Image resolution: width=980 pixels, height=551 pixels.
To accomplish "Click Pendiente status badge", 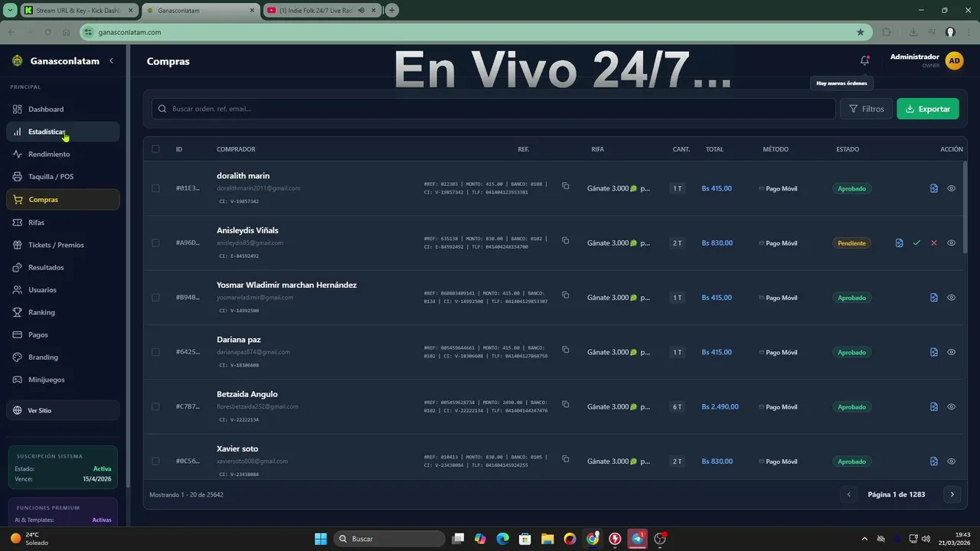I will [851, 243].
